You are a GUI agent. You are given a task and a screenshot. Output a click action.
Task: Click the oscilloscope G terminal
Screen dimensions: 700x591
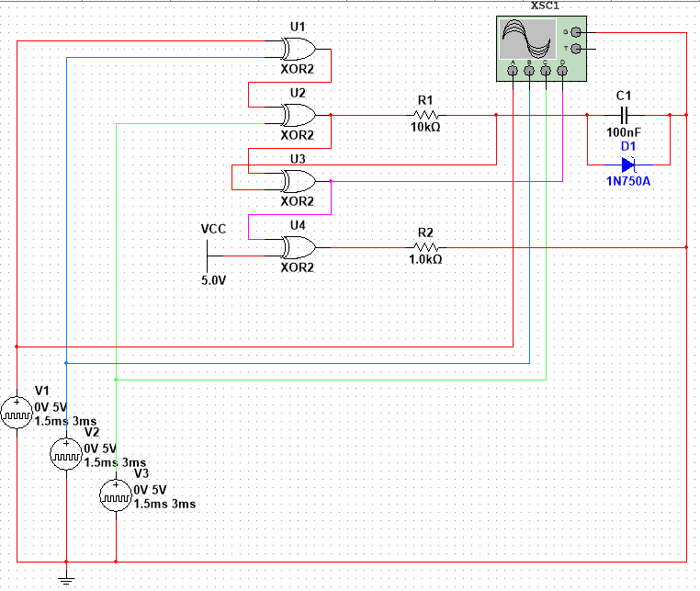(577, 32)
